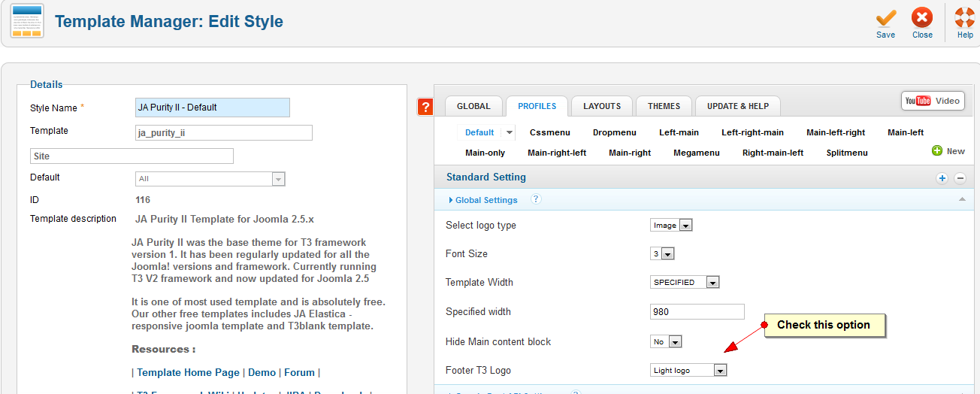Open the Default assignment dropdown showing All

[x=210, y=179]
